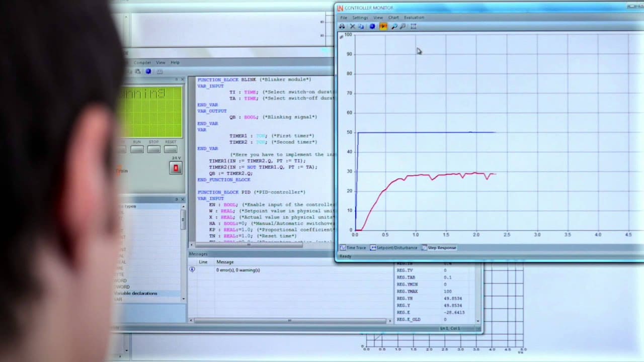Click the toolbar icon left of the blue gear
Screen dimensions: 644x362
click(138, 71)
